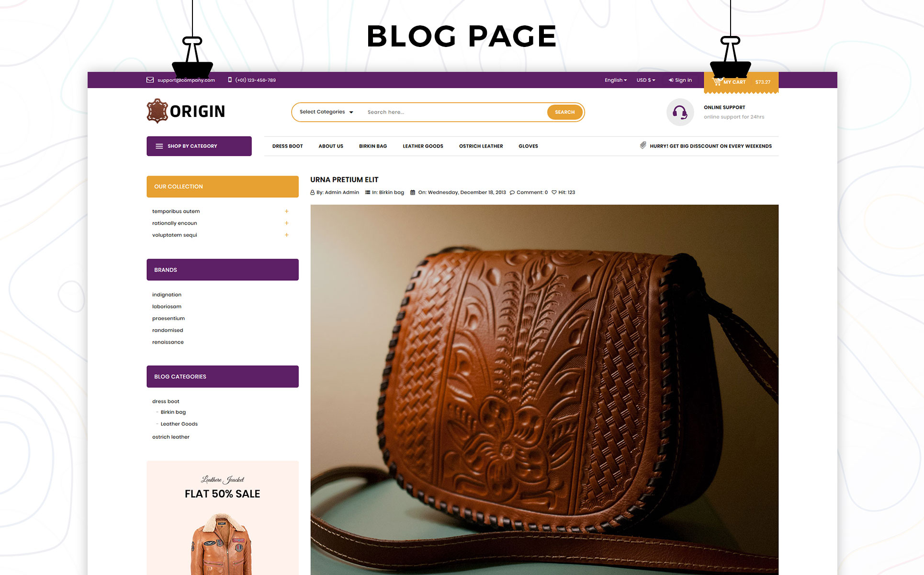Open the USD $ currency dropdown
The height and width of the screenshot is (575, 924).
[x=646, y=80]
